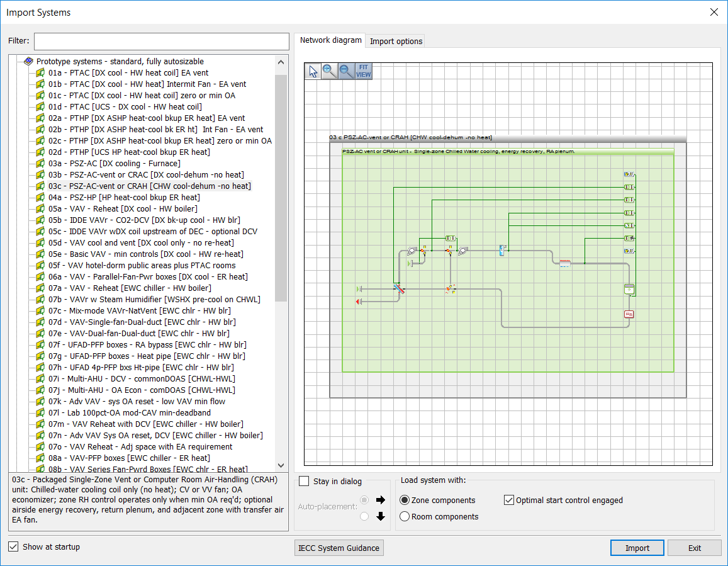Click the green zone block in diagram
The image size is (728, 566).
pyautogui.click(x=629, y=290)
